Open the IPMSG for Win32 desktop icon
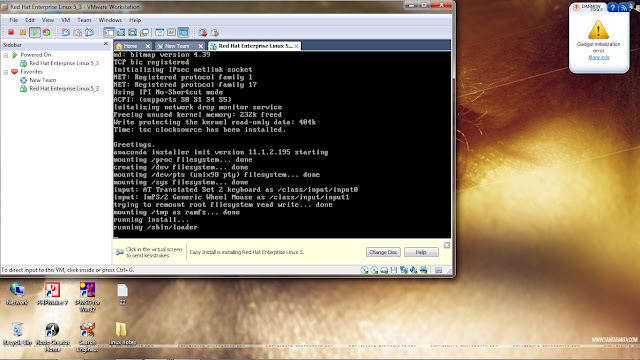Image resolution: width=640 pixels, height=360 pixels. [87, 297]
